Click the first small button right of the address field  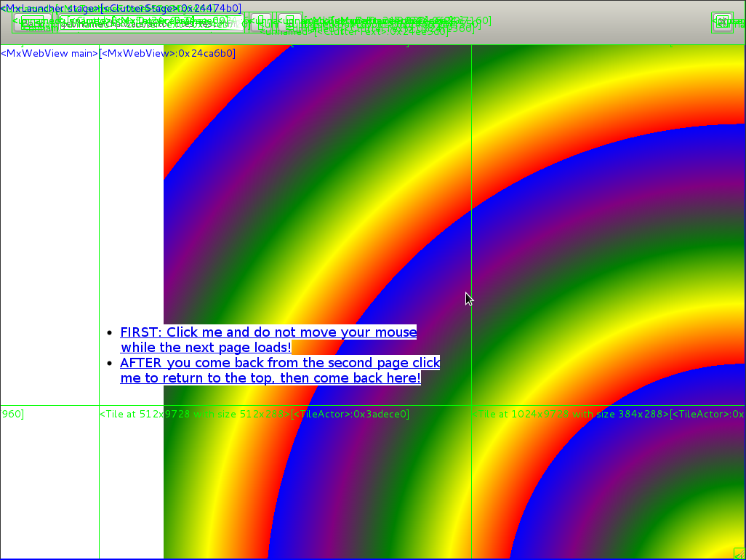(261, 22)
